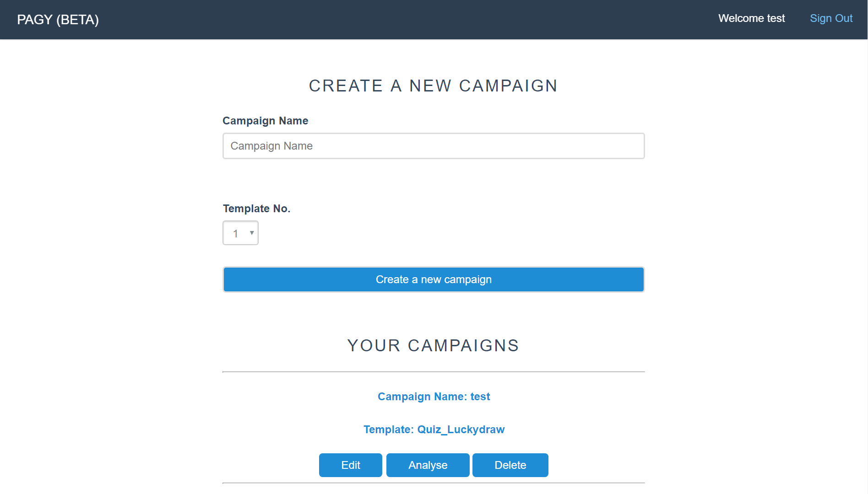Analyse the test campaign
The width and height of the screenshot is (868, 494).
pos(428,465)
